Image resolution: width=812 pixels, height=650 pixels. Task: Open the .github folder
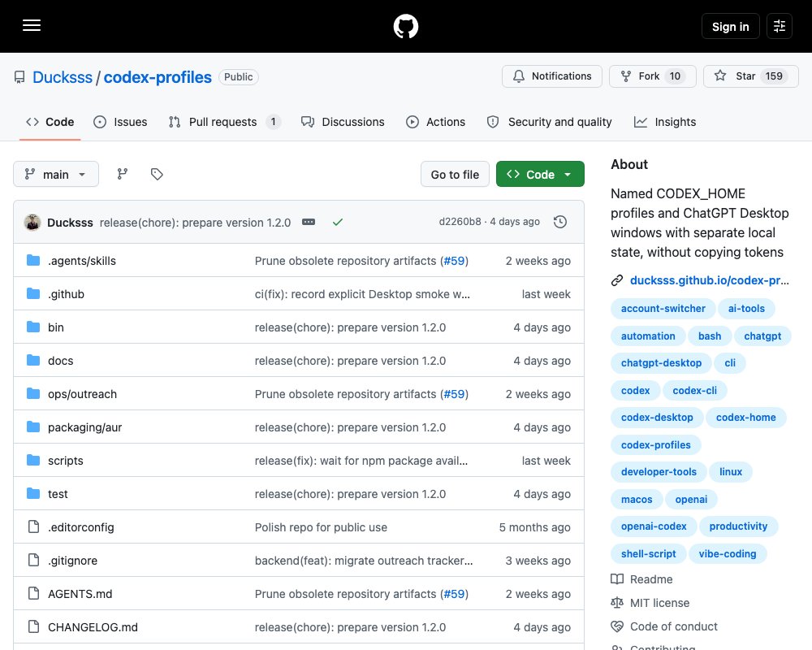pyautogui.click(x=66, y=294)
